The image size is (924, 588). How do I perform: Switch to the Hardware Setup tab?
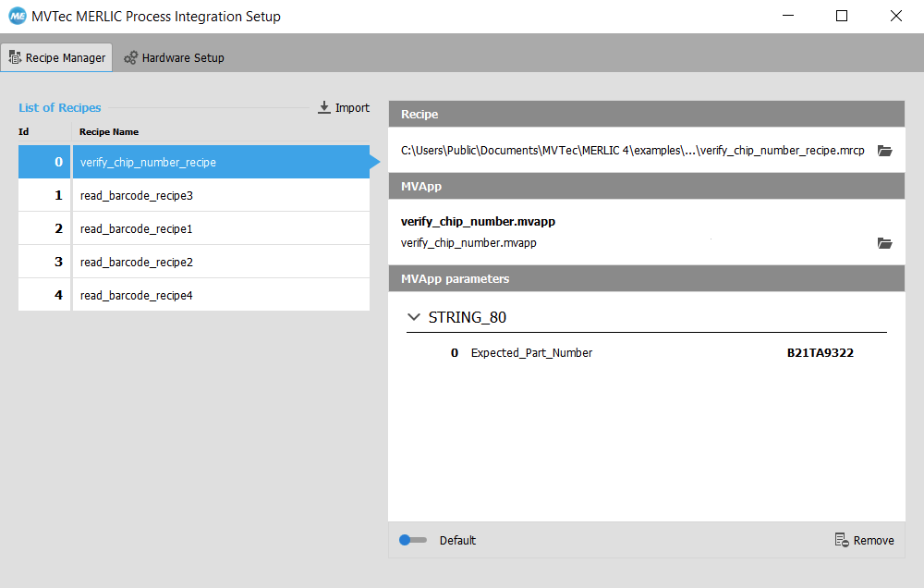174,57
